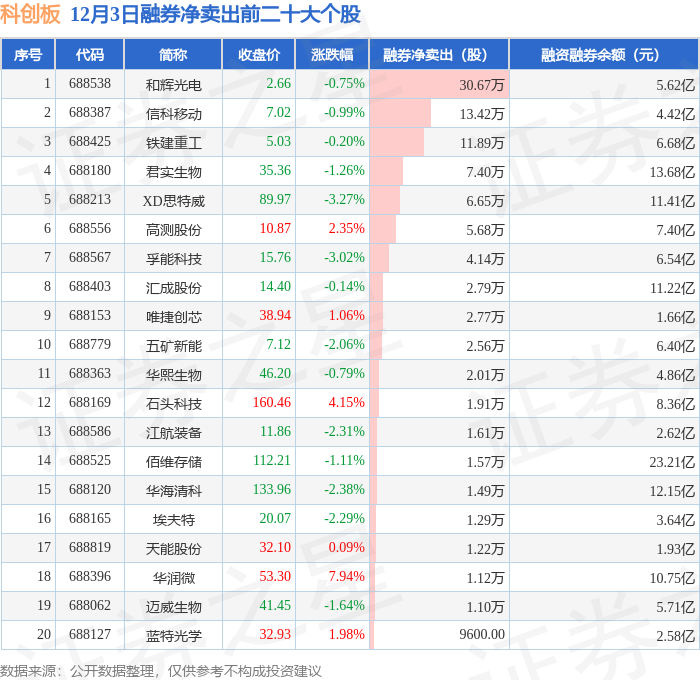The width and height of the screenshot is (700, 680).
Task: Select stock name 华熙生物
Action: (x=173, y=375)
